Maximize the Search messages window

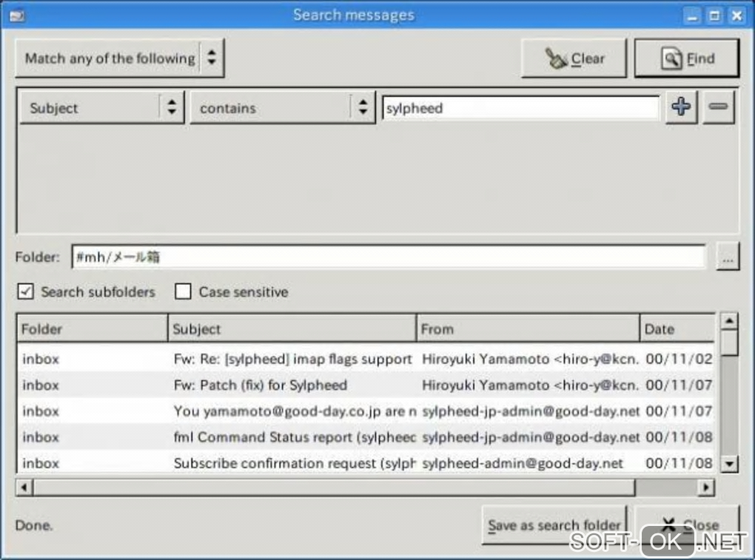click(714, 16)
